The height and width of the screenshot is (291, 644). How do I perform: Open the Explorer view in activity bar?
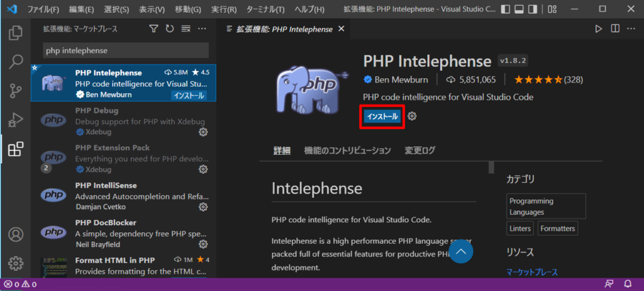click(15, 33)
